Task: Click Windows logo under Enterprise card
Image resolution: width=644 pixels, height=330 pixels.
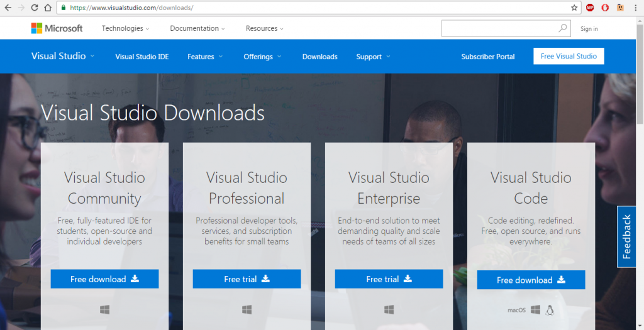Action: (389, 309)
